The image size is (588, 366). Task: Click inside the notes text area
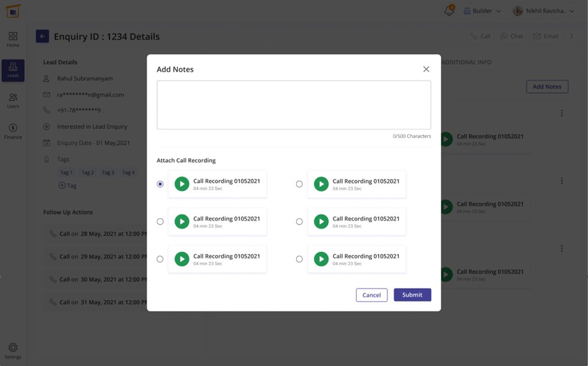click(294, 105)
